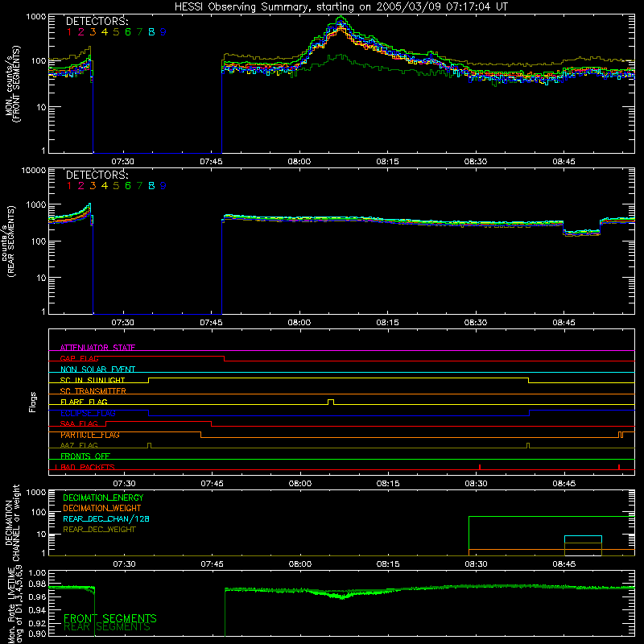Click the GAP_FLAG label

point(79,358)
